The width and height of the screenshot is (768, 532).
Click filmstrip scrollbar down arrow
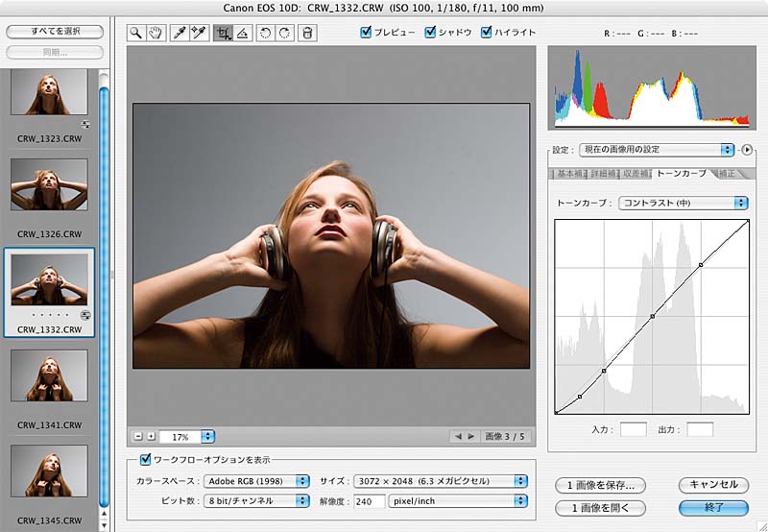click(104, 525)
